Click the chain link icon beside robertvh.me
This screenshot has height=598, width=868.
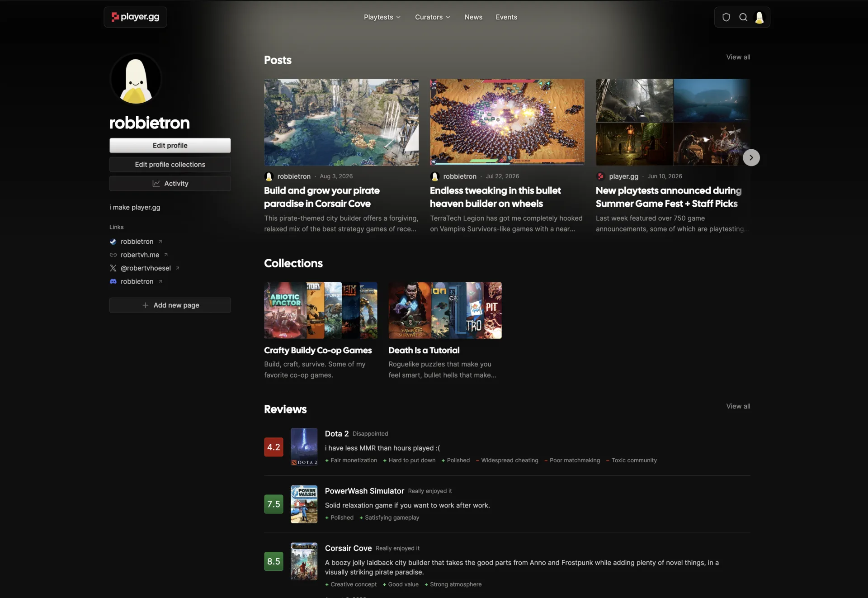[113, 255]
